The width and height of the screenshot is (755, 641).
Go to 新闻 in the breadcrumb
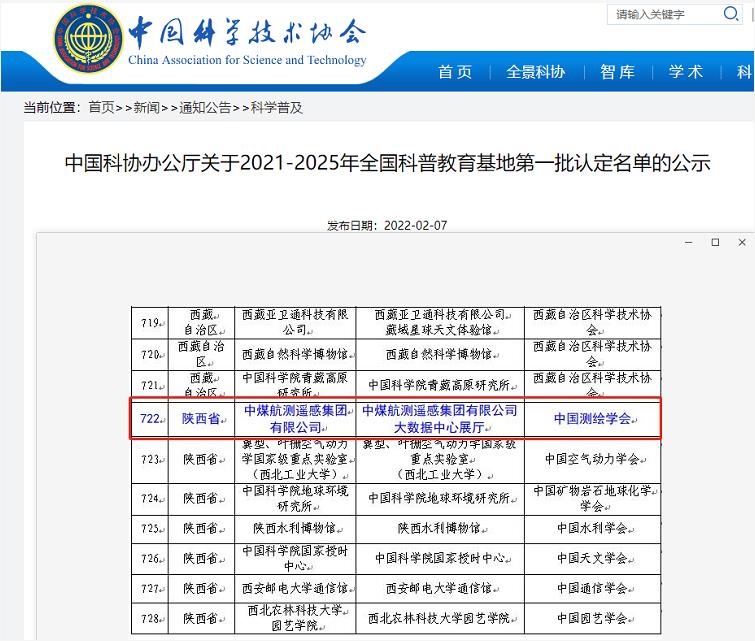click(146, 107)
